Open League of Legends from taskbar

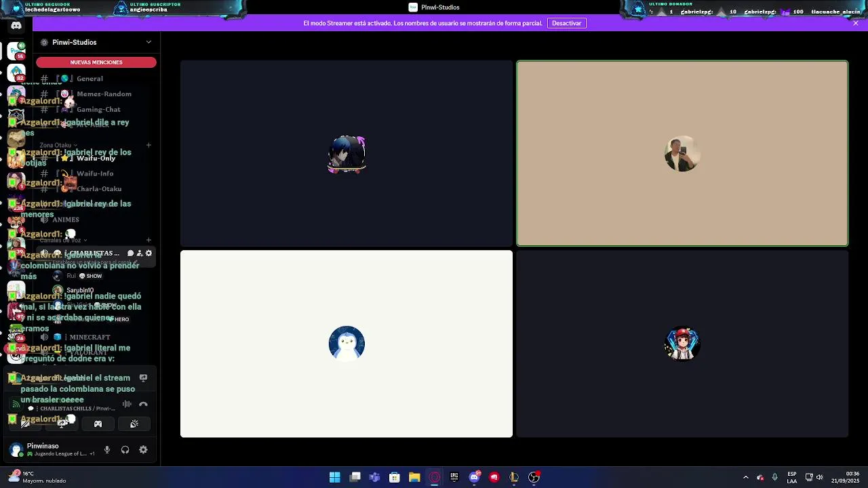[514, 477]
